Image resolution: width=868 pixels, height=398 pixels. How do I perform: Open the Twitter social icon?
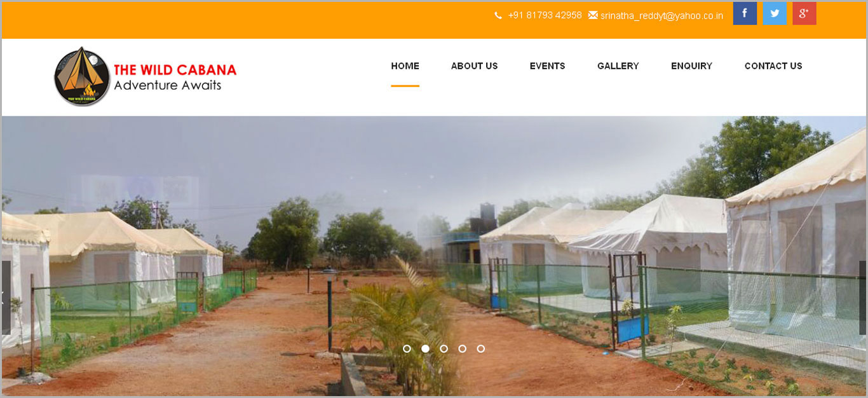coord(775,13)
